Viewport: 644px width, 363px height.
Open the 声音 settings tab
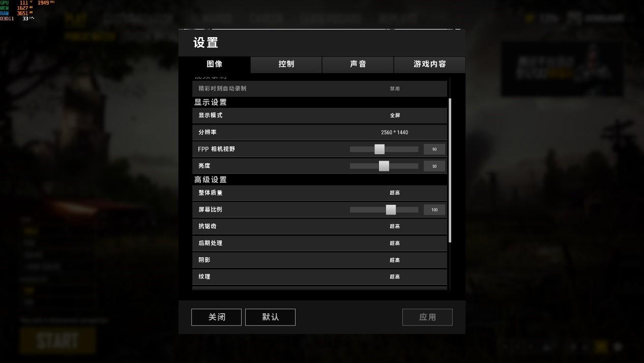tap(358, 64)
